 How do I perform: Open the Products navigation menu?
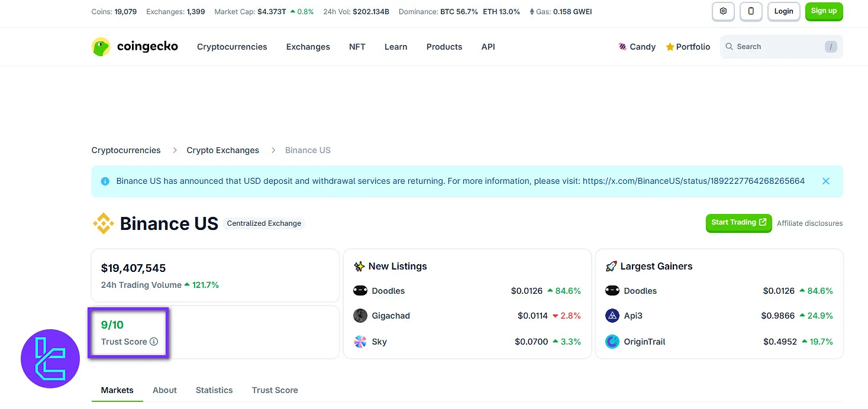tap(444, 46)
